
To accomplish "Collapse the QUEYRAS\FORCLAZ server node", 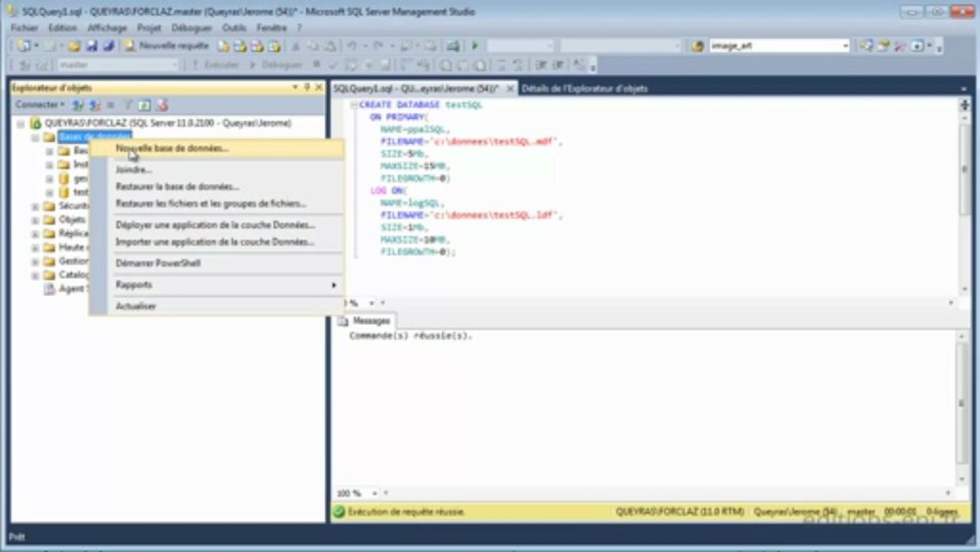I will (x=21, y=123).
